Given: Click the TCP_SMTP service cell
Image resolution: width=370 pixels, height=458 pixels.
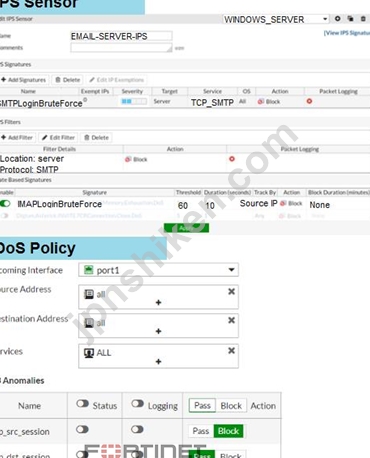Looking at the screenshot, I should 212,102.
